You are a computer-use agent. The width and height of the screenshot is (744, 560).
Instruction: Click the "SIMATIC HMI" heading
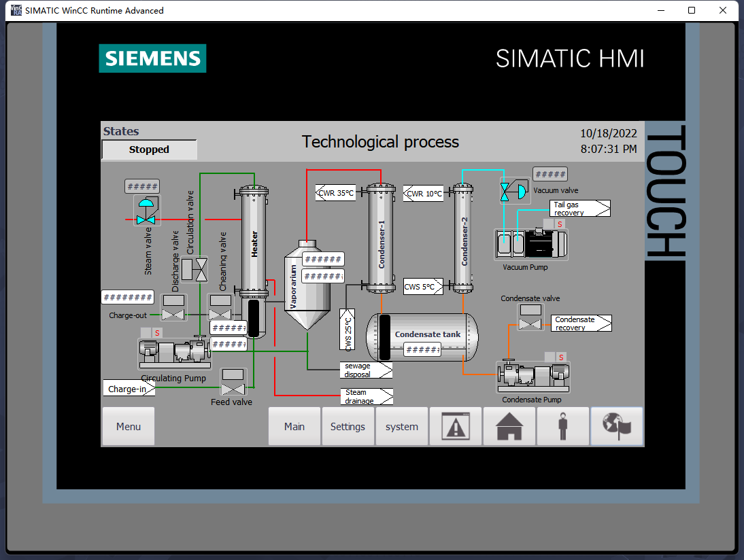pos(570,59)
